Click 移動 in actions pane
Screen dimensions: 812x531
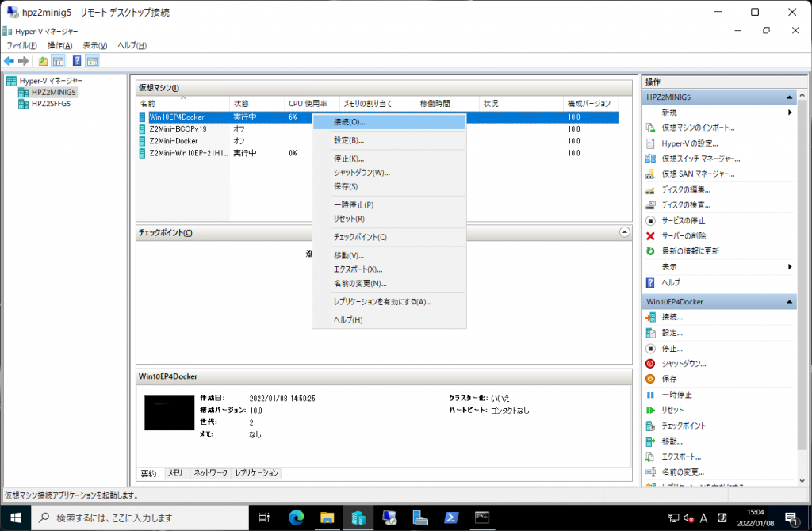pos(672,441)
